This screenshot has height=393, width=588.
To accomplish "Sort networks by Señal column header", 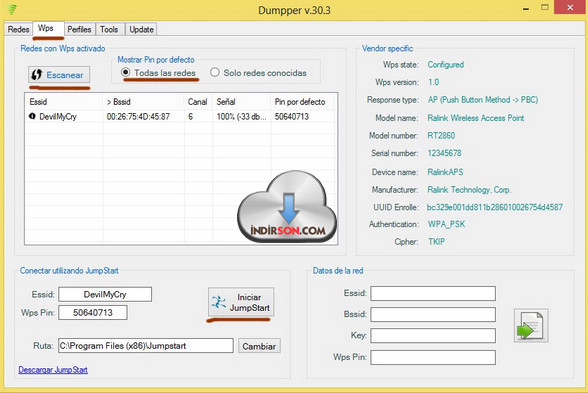I will [242, 102].
